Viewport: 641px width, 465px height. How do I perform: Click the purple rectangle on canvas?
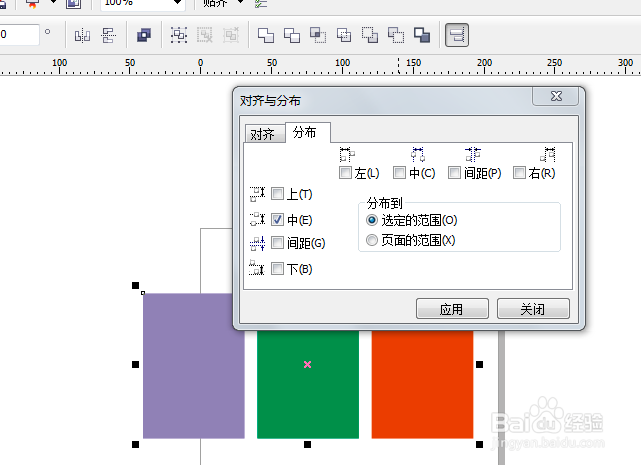pos(193,366)
